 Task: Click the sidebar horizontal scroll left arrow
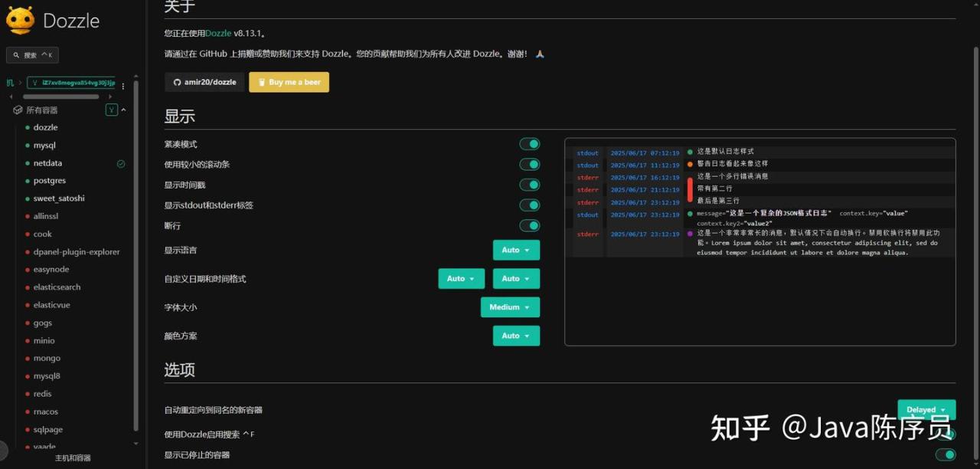tap(11, 97)
